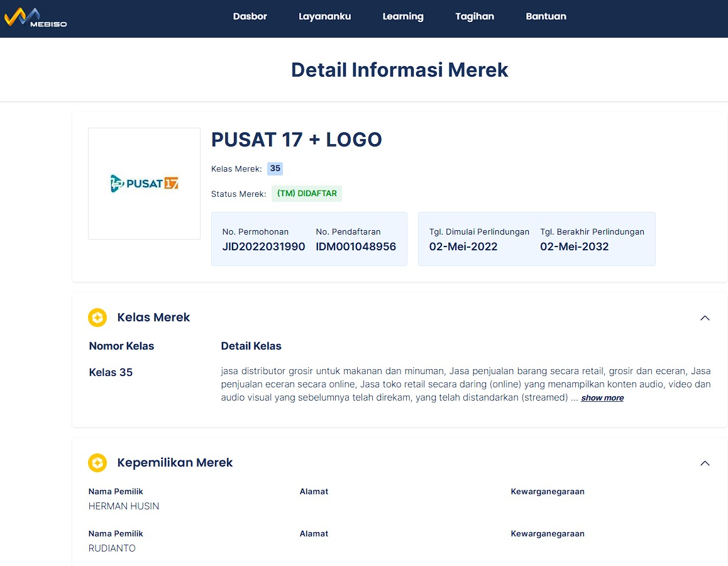Screen dimensions: 728x566
Task: Click the Mebiso logo
Action: 35,18
